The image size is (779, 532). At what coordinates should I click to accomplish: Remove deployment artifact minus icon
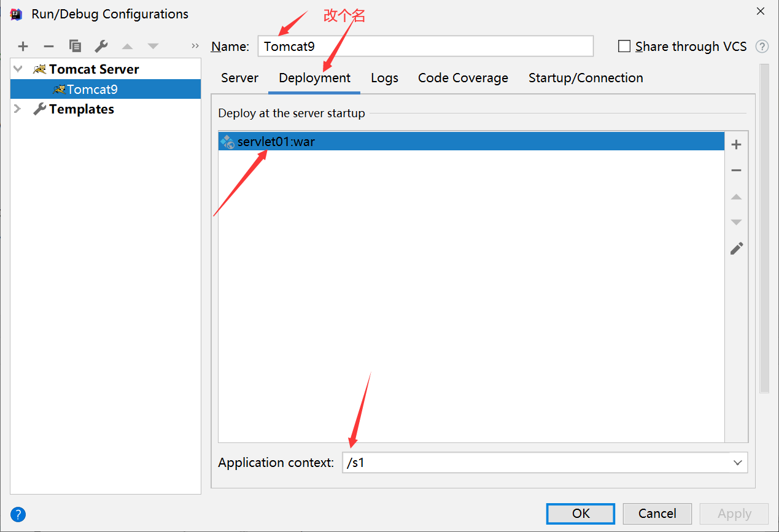737,171
